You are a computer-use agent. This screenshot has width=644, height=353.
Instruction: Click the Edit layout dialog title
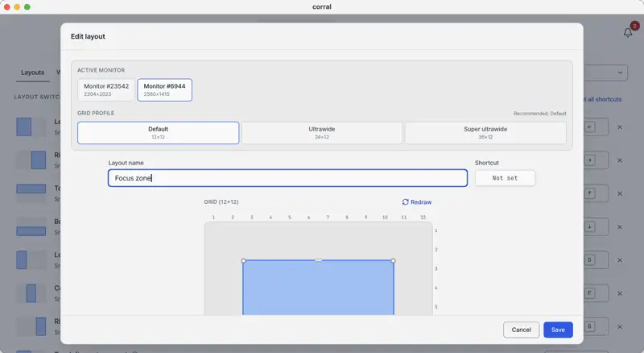pyautogui.click(x=88, y=36)
